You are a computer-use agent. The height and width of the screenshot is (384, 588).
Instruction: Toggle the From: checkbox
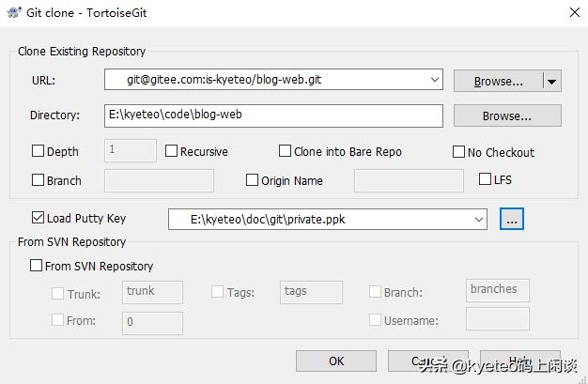(57, 320)
